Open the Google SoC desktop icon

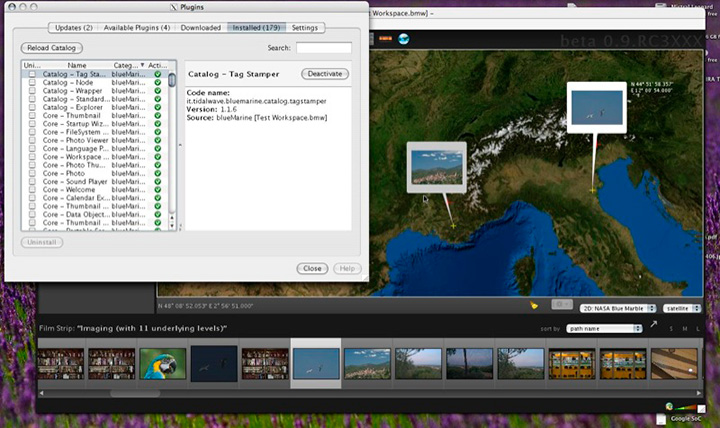686,418
